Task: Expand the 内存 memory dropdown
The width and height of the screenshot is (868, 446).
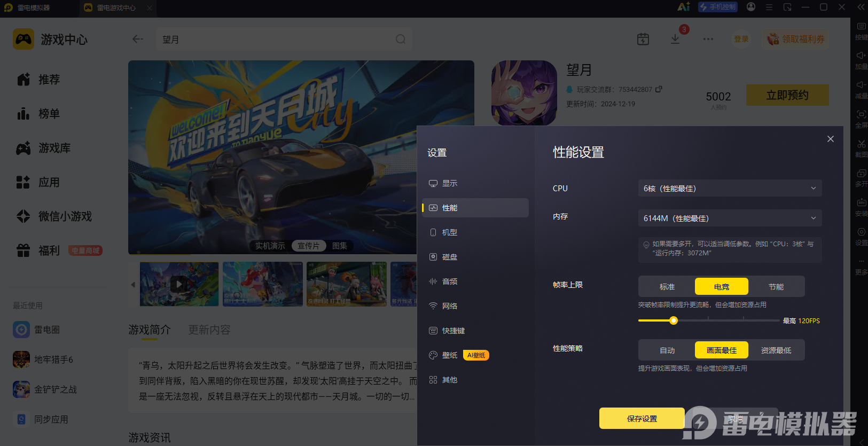Action: [730, 218]
